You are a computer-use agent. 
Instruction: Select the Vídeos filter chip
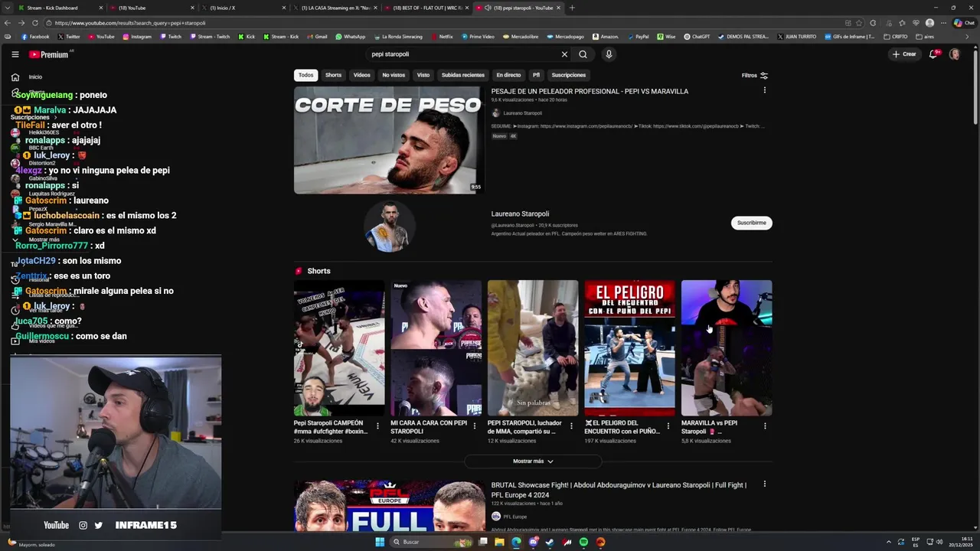[x=361, y=75]
